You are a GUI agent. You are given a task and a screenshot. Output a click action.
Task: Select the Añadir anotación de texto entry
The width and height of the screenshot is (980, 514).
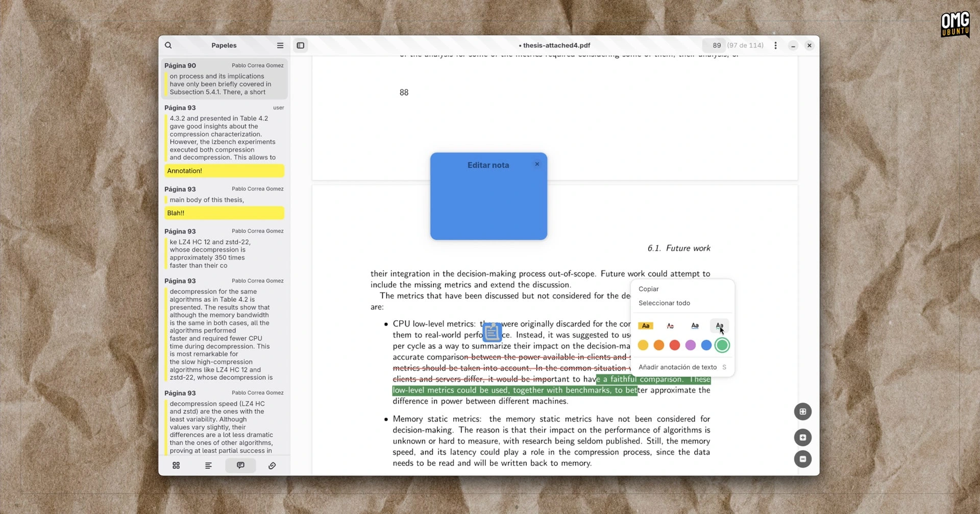click(x=682, y=367)
